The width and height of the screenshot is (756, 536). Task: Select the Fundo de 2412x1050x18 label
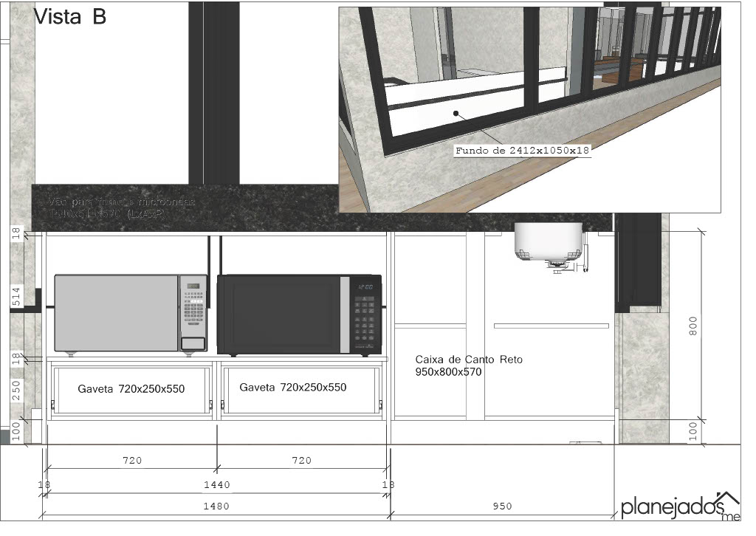(523, 150)
